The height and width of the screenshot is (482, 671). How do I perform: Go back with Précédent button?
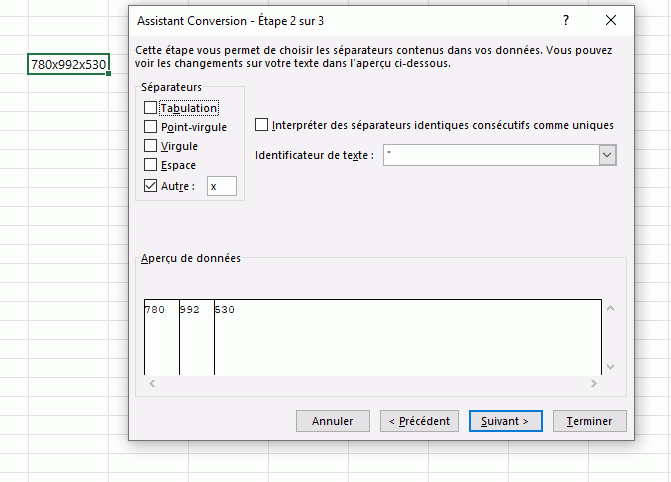420,421
